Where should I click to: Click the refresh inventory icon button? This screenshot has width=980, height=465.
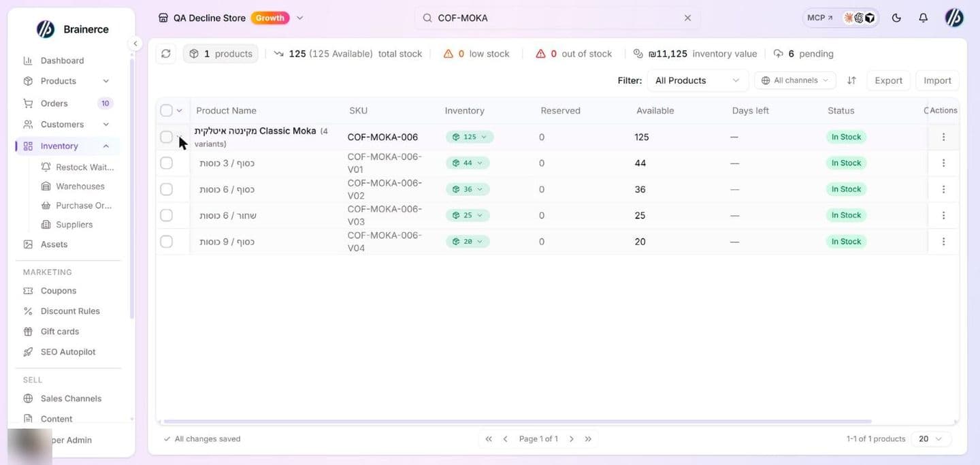[166, 54]
